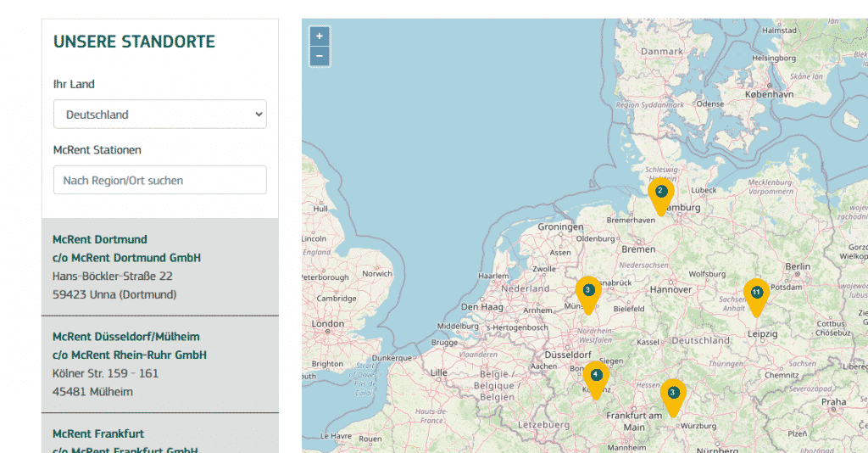
Task: Click the Groningen label on the map
Action: tap(560, 227)
